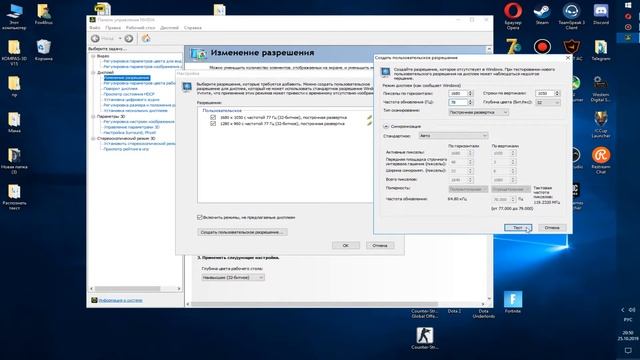Open the TeamSpeak 3 Client desktop icon
The image size is (640, 360).
[x=571, y=16]
